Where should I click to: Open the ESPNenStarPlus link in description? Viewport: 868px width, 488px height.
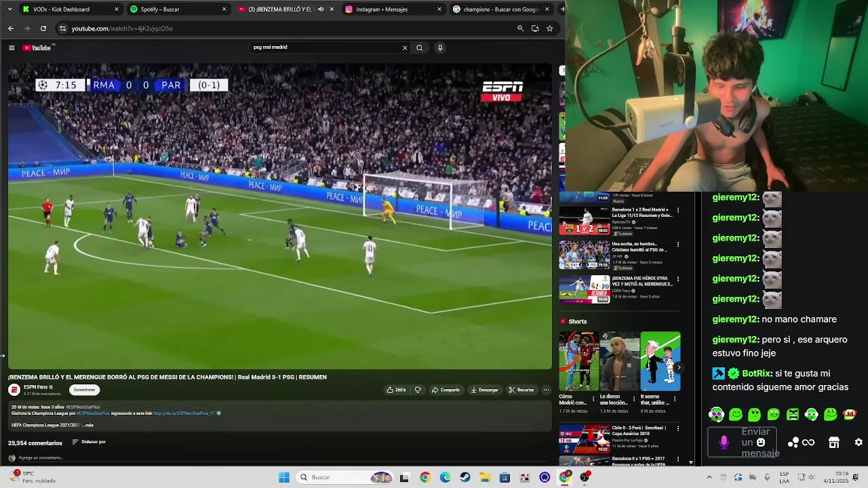pos(184,413)
